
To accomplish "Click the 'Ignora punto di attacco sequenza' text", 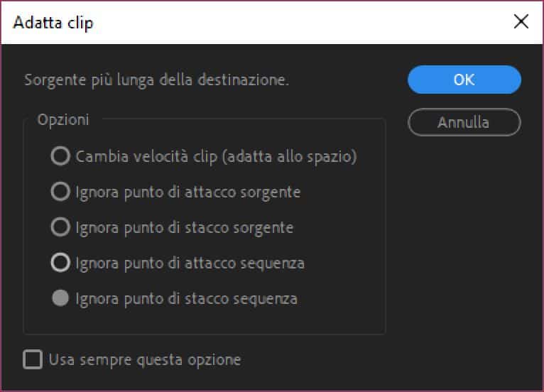I will click(190, 263).
